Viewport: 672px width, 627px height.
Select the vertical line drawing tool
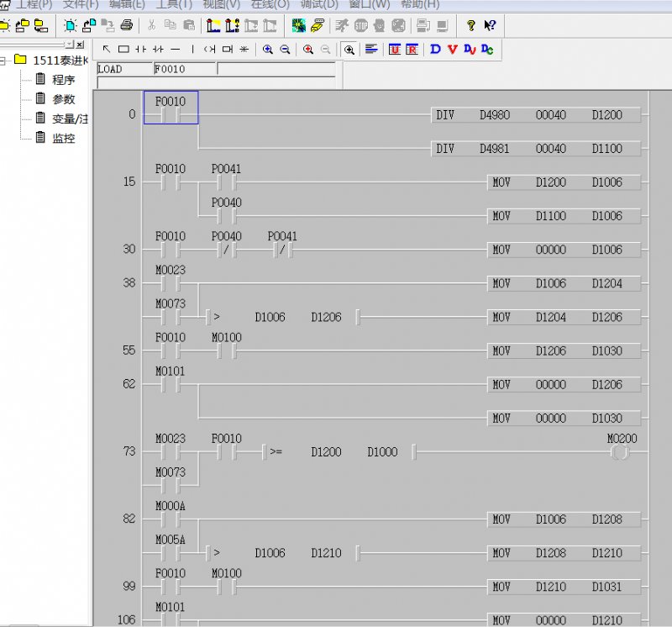pos(192,50)
